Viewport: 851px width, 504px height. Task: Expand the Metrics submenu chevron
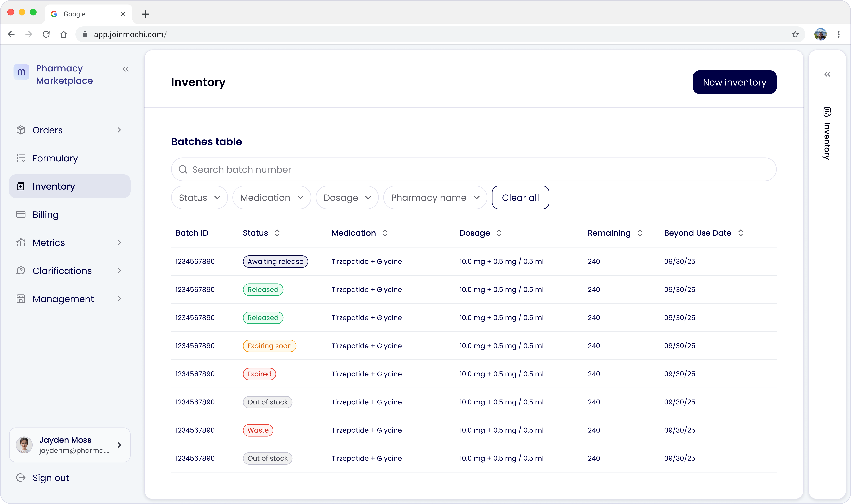point(119,242)
